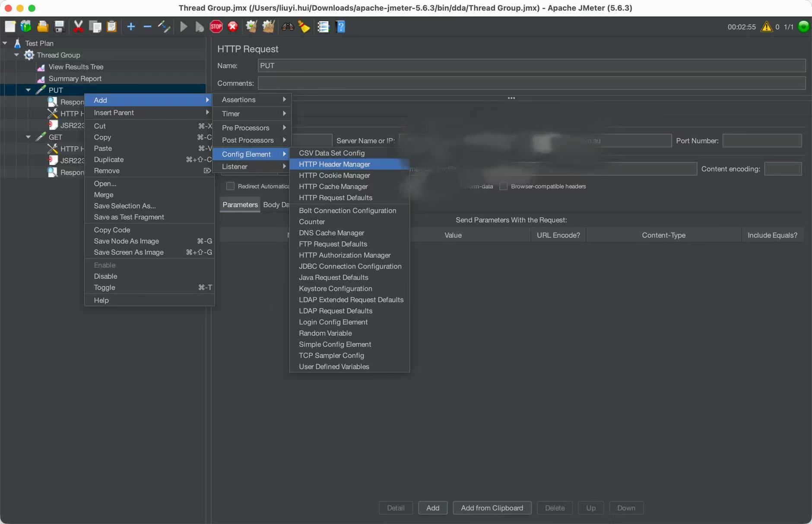The width and height of the screenshot is (812, 524).
Task: Click the warning triangle log icon
Action: point(766,27)
